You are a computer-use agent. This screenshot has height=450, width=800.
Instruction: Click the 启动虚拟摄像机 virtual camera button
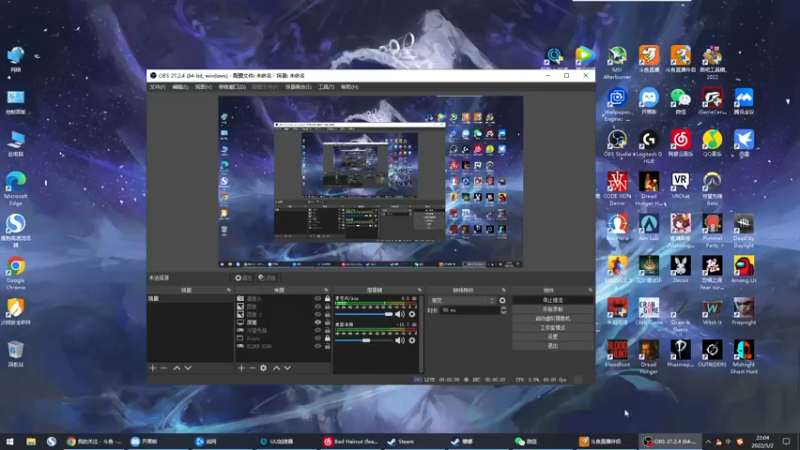(x=553, y=319)
